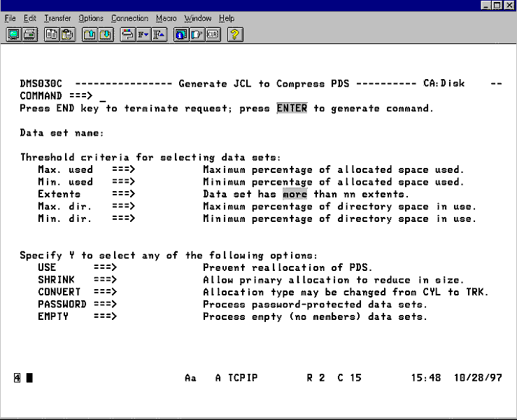Click the increase font size icon
This screenshot has width=517, height=420.
pyautogui.click(x=160, y=34)
